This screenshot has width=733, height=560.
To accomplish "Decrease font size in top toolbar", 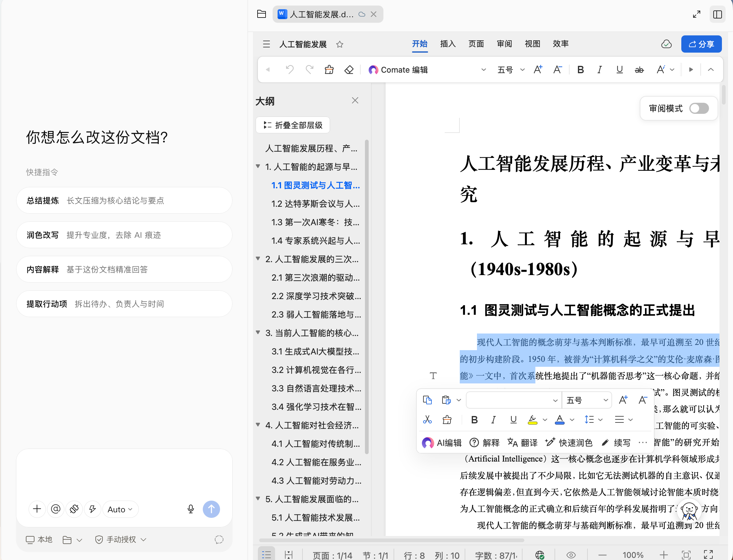I will click(x=558, y=70).
